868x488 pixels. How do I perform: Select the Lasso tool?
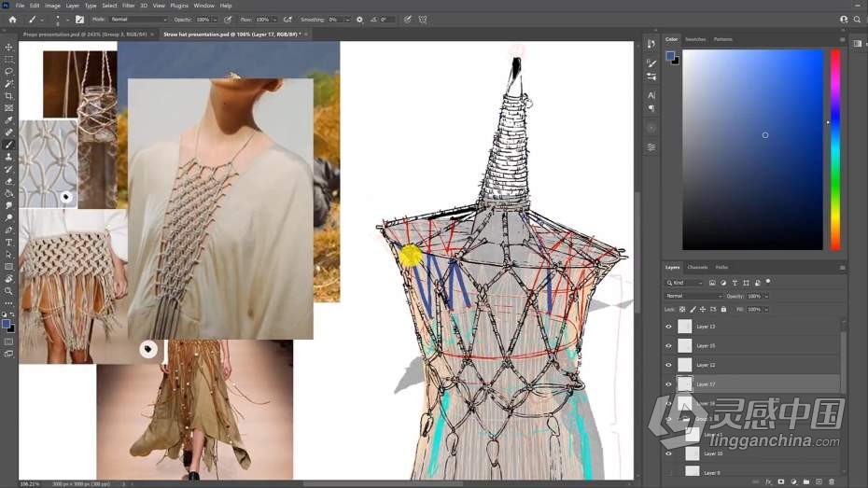(9, 71)
